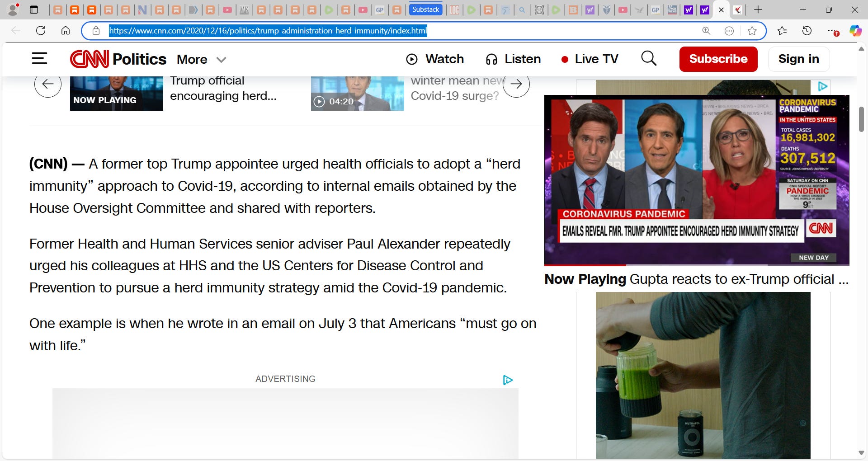This screenshot has width=868, height=461.
Task: Expand the More dropdown in CNN header
Action: click(201, 59)
